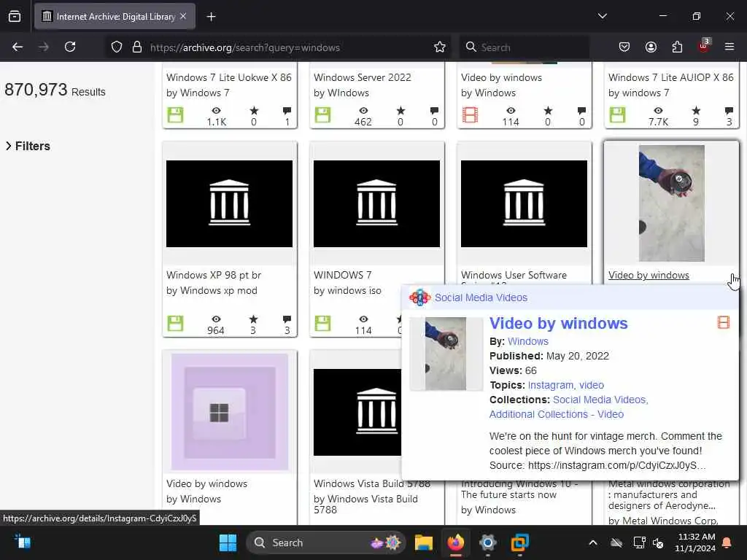747x560 pixels.
Task: Open the hand holding object video thumbnail
Action: 671,203
